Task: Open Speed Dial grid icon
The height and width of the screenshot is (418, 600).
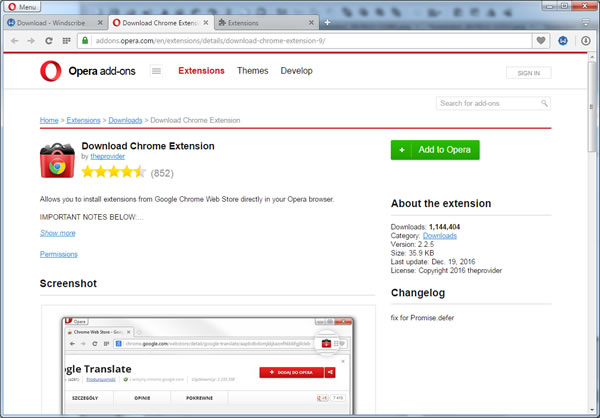Action: point(66,41)
